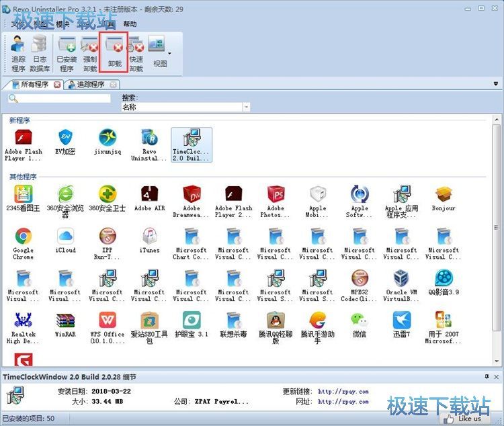Open the 文件 file menu
This screenshot has height=426, width=504.
coord(17,24)
